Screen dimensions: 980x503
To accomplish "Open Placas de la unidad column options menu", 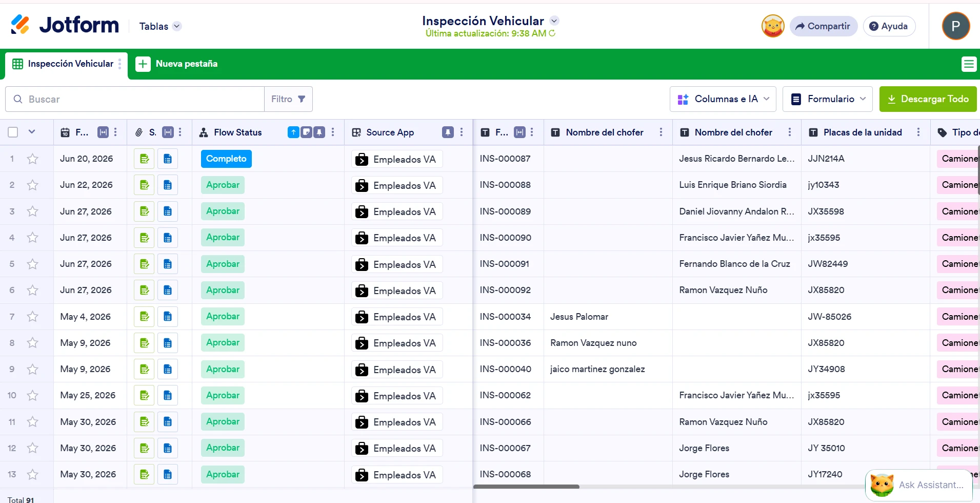I will (918, 132).
